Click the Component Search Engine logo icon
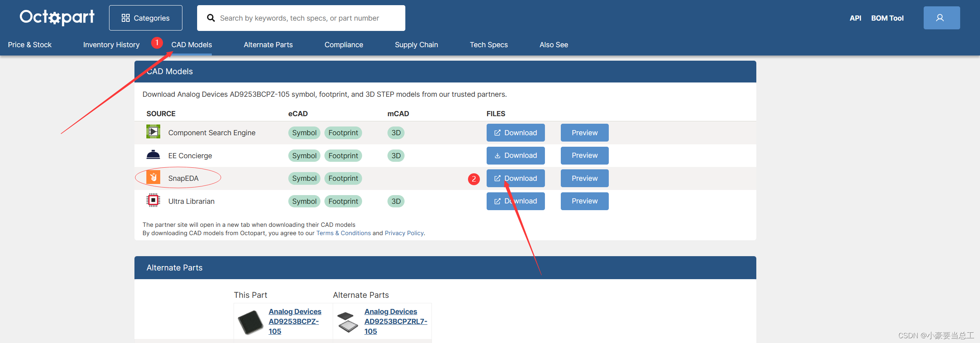Image resolution: width=980 pixels, height=343 pixels. tap(153, 132)
